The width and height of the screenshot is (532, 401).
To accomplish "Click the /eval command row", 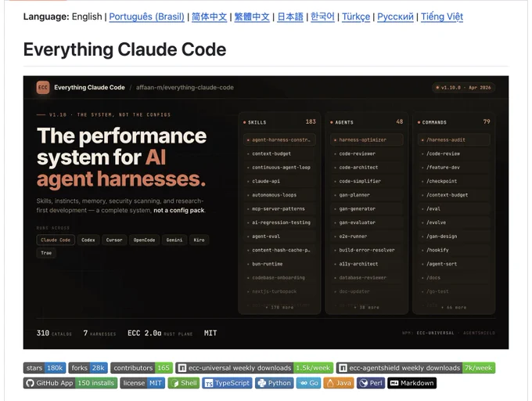I will pos(454,209).
